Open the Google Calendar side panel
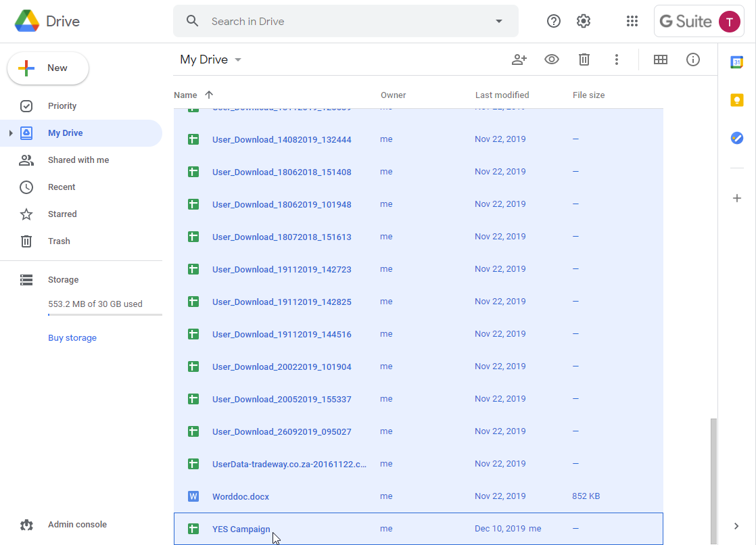This screenshot has height=545, width=756. [736, 62]
